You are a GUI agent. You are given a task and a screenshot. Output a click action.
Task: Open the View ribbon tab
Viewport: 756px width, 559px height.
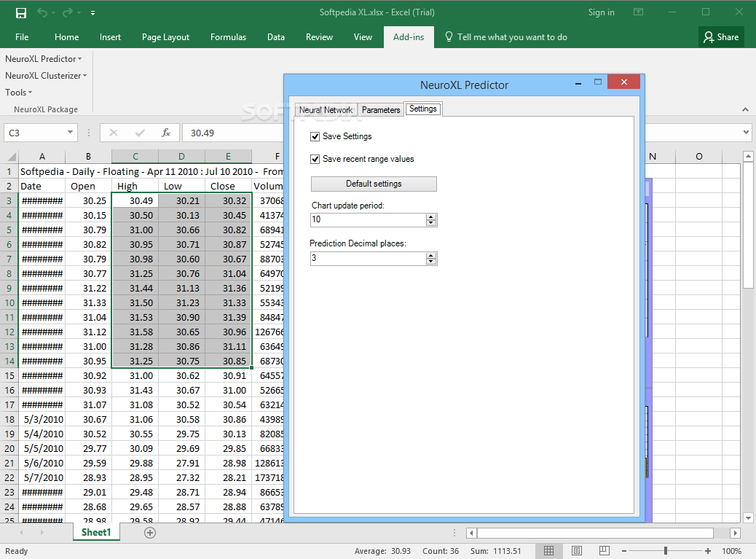363,37
